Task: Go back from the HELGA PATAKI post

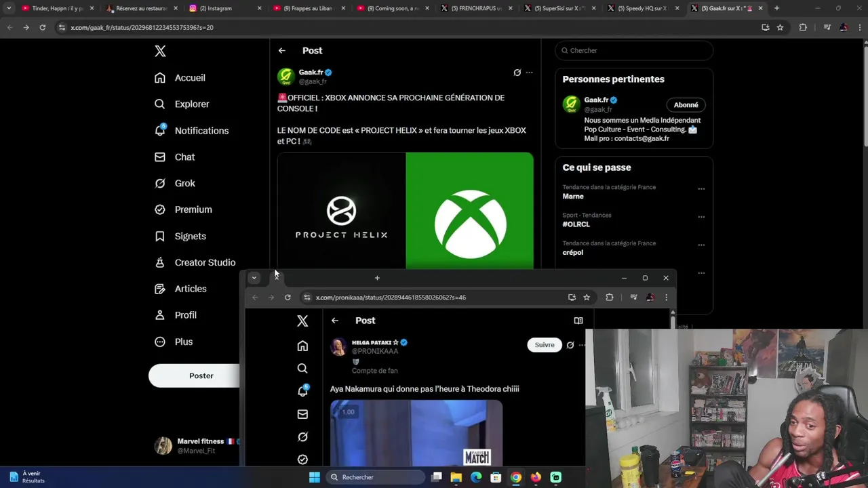Action: tap(335, 321)
